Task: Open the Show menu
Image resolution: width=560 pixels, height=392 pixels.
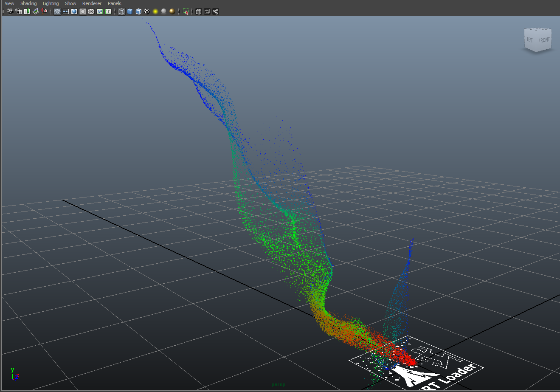Action: pos(70,3)
